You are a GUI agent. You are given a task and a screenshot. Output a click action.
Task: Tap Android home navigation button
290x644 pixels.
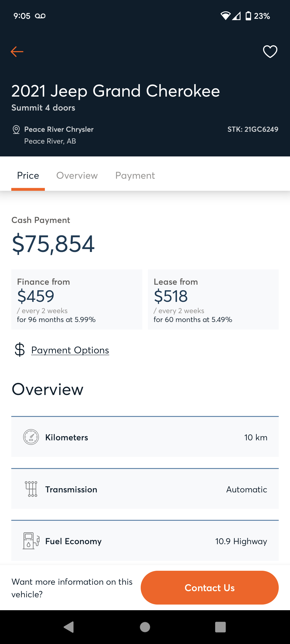(x=145, y=627)
